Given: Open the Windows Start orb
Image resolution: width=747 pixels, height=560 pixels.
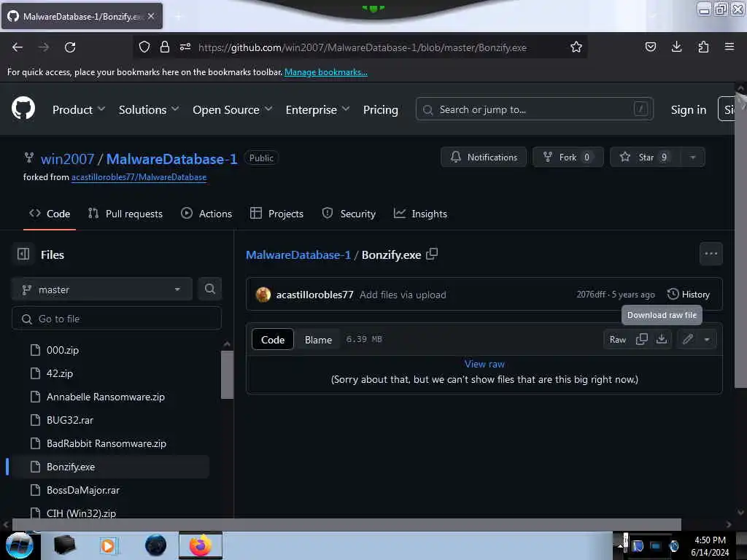Looking at the screenshot, I should (19, 545).
